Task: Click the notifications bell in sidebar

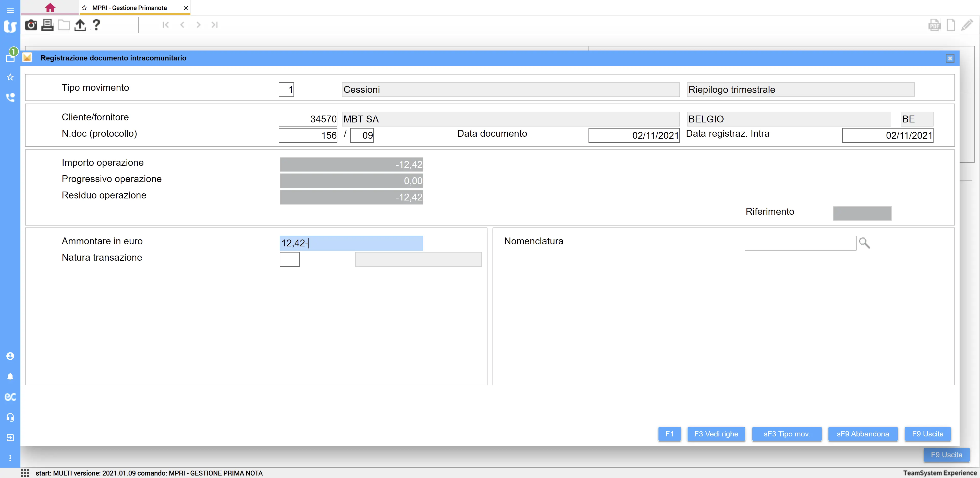Action: click(x=10, y=376)
